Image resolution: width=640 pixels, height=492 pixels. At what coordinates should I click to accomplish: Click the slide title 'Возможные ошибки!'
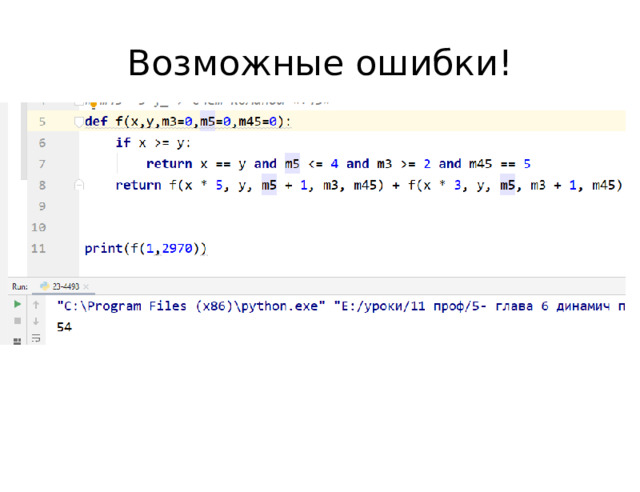(319, 63)
